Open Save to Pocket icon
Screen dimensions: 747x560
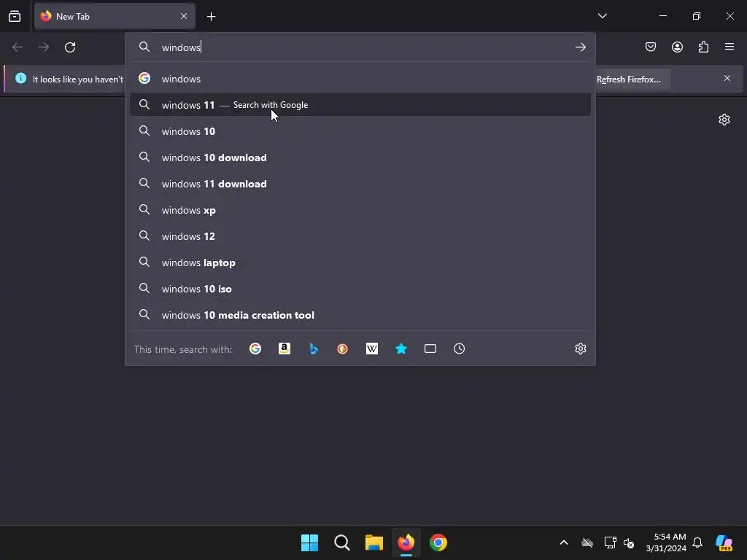pos(651,47)
